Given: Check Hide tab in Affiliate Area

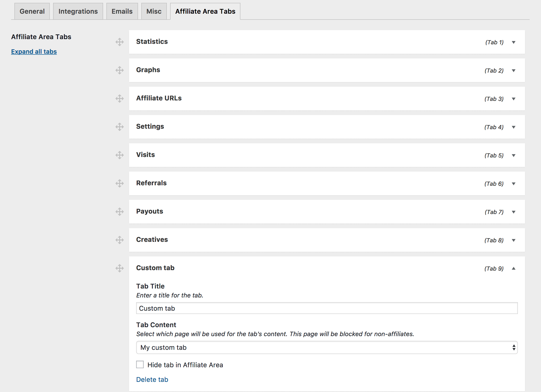Looking at the screenshot, I should coord(140,365).
